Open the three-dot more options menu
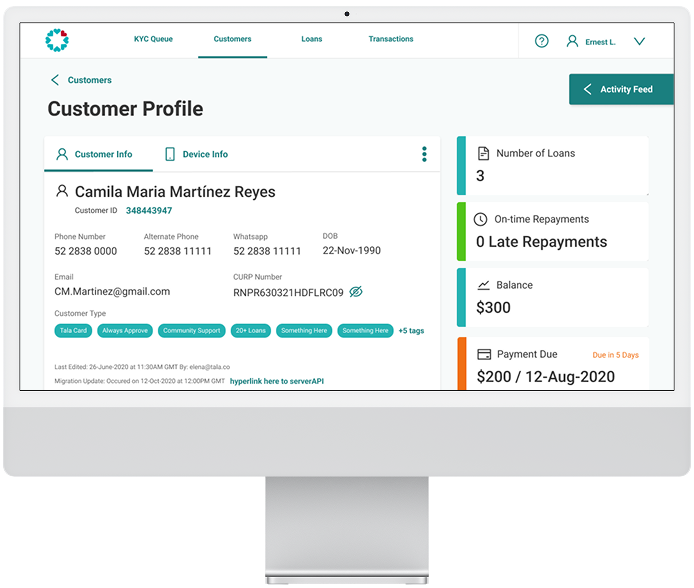 click(x=424, y=154)
